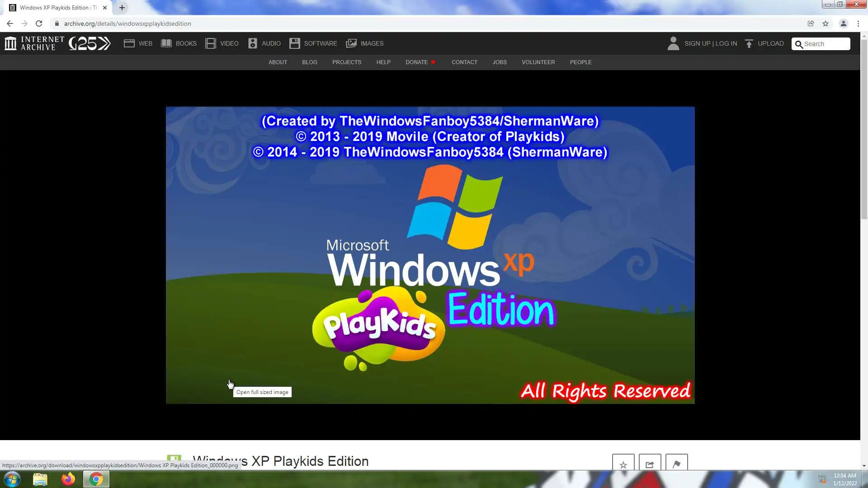Click the SIGN UP link
868x488 pixels.
click(697, 43)
